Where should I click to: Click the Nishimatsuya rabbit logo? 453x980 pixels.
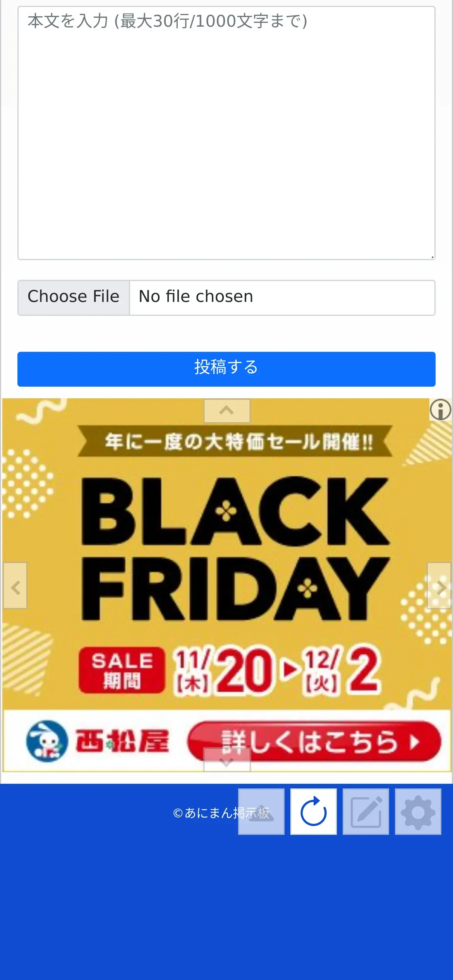point(47,741)
